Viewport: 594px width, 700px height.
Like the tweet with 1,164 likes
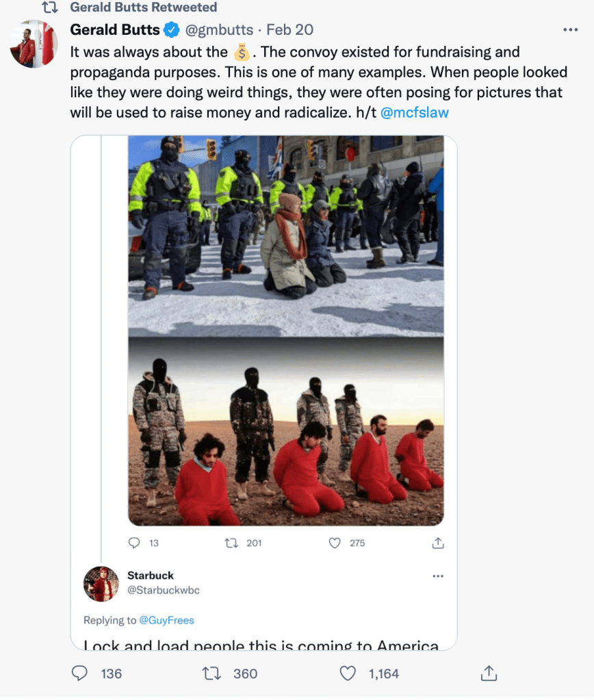[348, 673]
